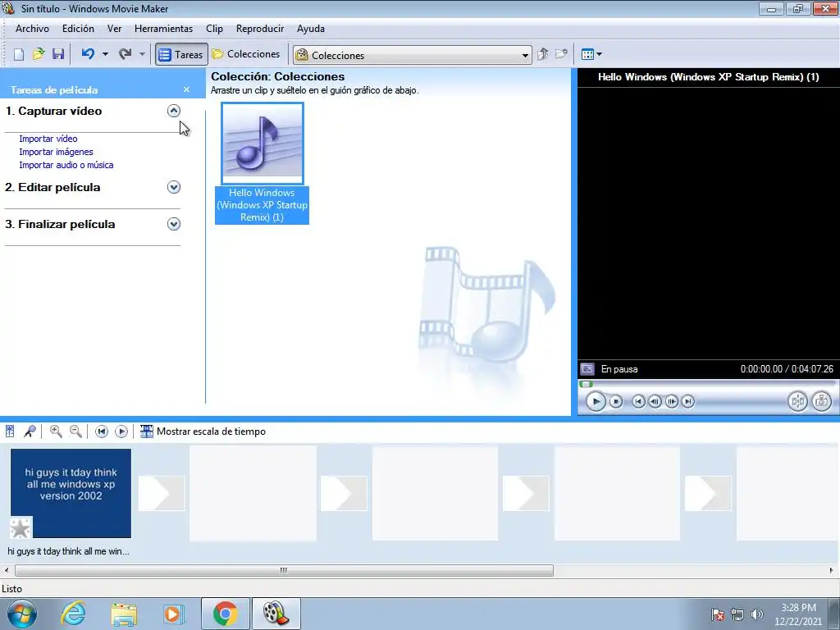Toggle full screen preview icon

587,369
